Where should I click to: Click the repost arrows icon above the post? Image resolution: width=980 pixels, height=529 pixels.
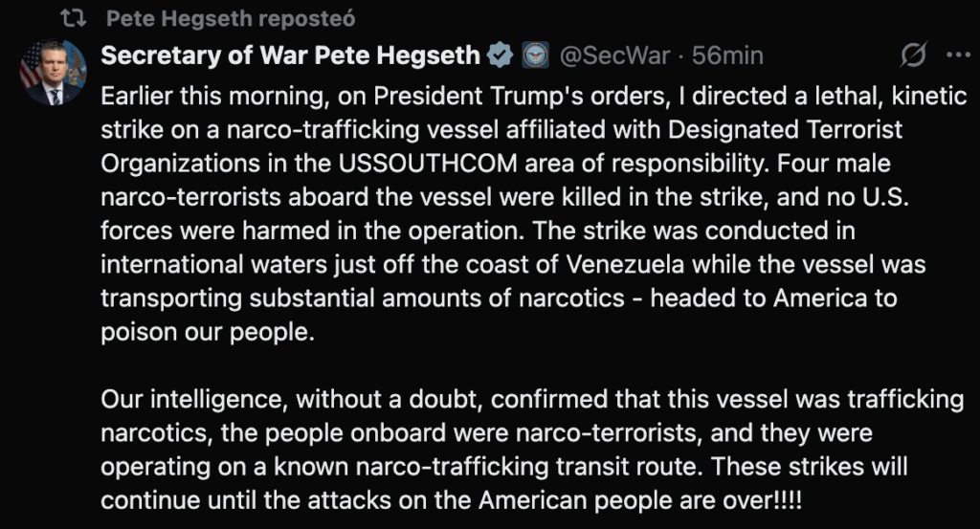71,18
